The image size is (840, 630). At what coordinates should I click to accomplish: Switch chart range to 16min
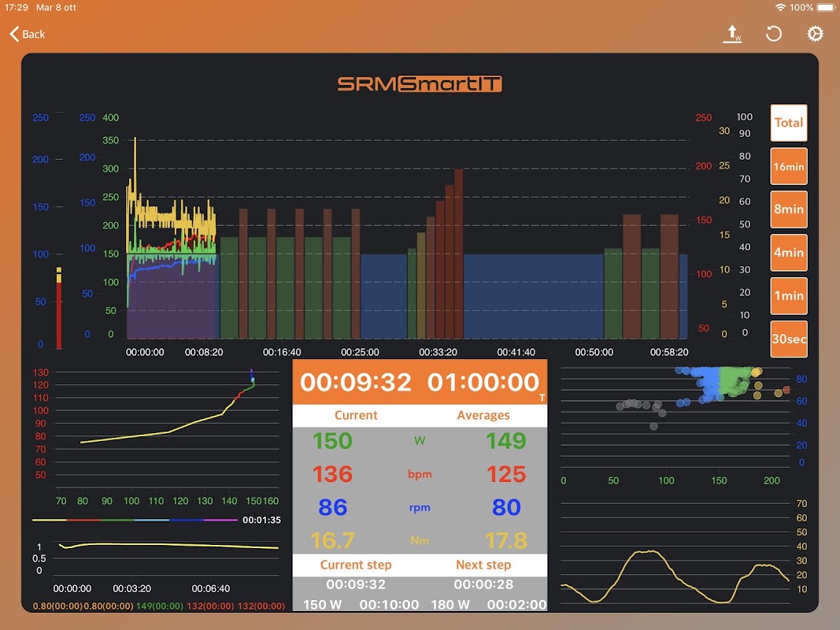click(789, 166)
